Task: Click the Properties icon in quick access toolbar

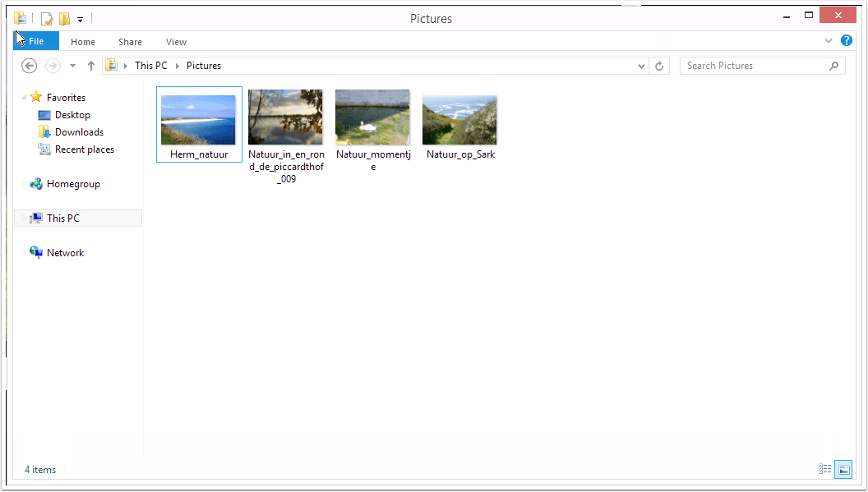Action: [x=47, y=19]
